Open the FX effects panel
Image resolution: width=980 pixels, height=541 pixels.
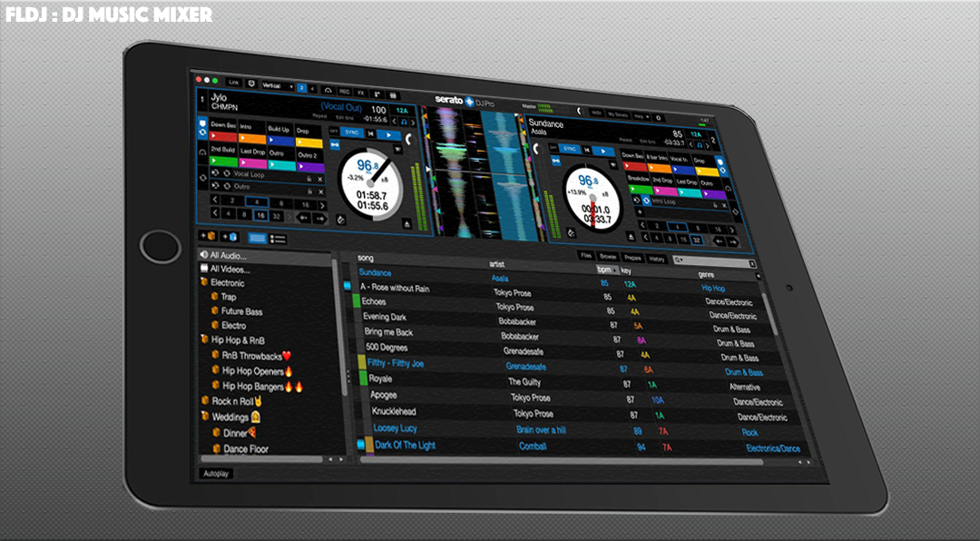[360, 93]
